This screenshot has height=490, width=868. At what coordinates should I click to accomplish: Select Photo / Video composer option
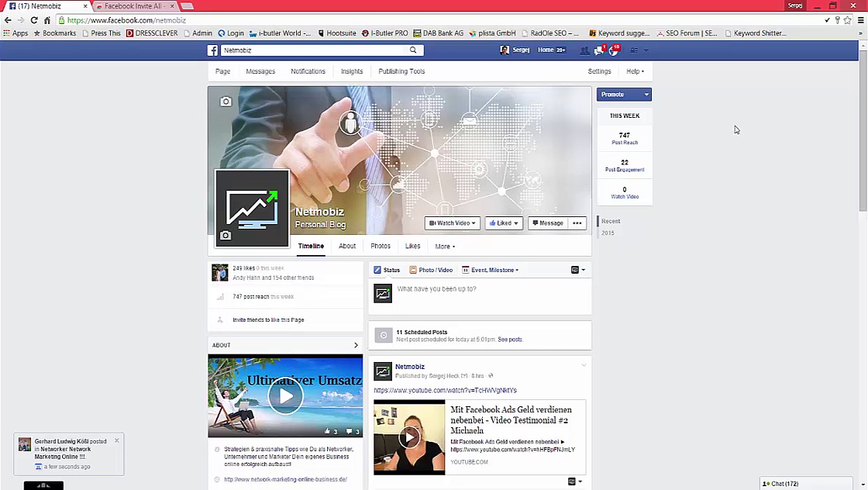coord(431,270)
